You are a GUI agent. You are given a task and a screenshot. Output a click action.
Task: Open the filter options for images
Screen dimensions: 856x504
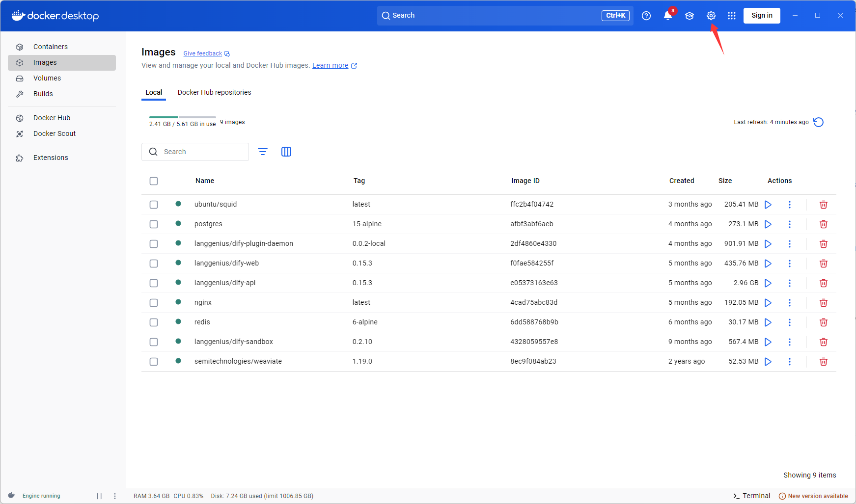coord(263,152)
